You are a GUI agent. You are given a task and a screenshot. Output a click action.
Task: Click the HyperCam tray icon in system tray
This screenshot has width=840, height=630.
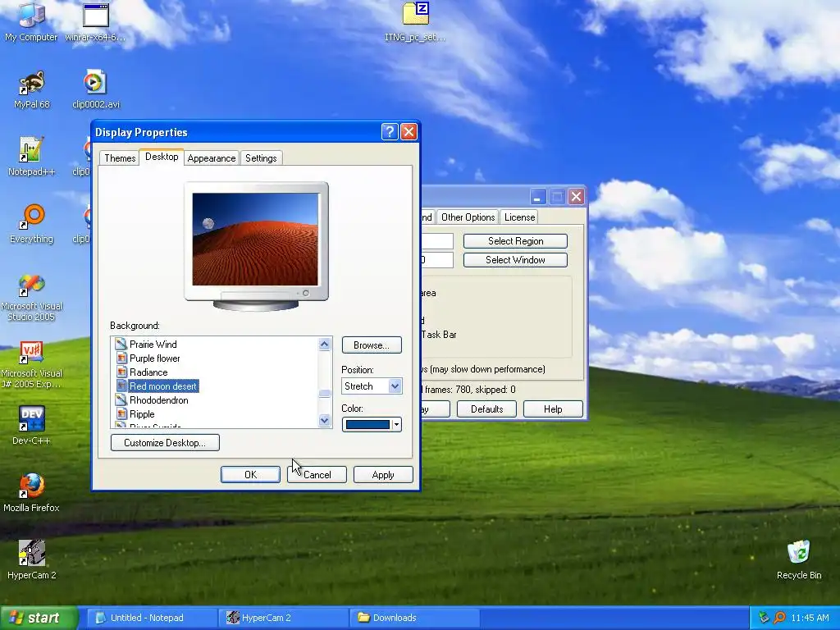point(764,618)
